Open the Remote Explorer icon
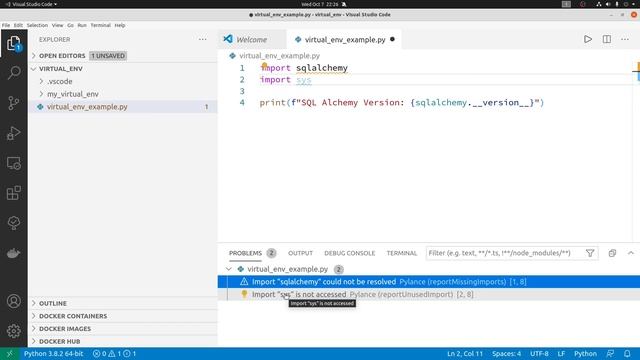 [x=13, y=163]
